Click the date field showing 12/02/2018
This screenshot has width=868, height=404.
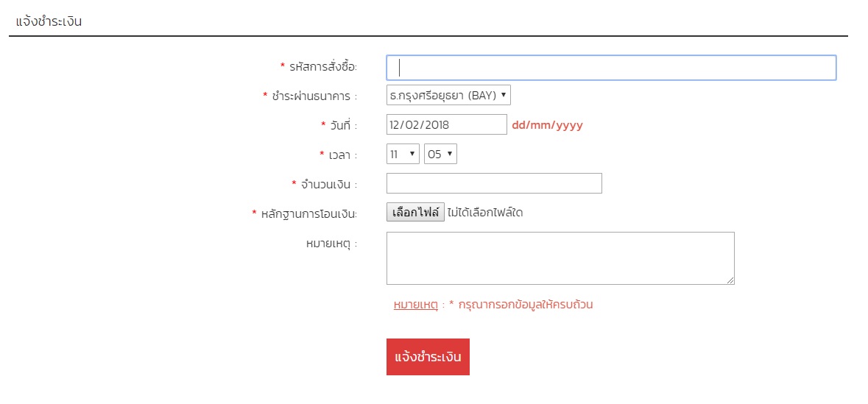[446, 124]
